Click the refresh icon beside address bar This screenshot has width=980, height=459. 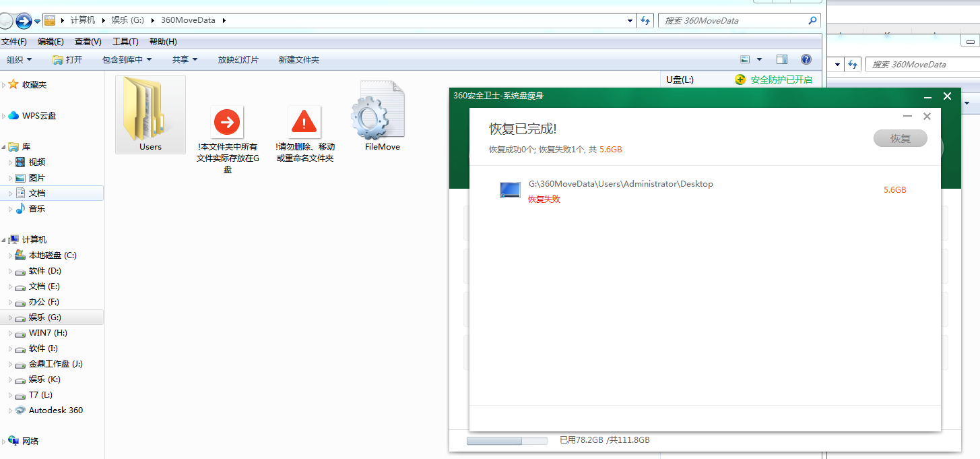(x=645, y=20)
